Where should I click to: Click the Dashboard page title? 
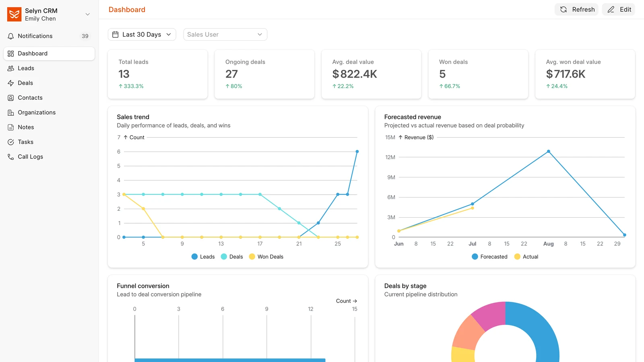coord(127,10)
